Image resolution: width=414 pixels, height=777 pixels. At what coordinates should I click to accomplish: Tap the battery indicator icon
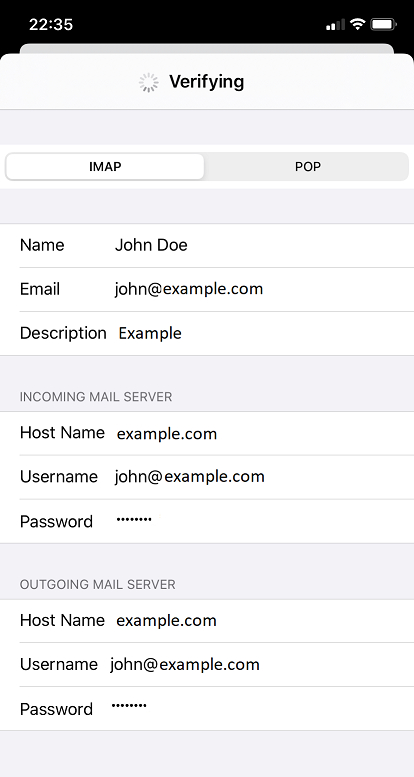[x=383, y=24]
